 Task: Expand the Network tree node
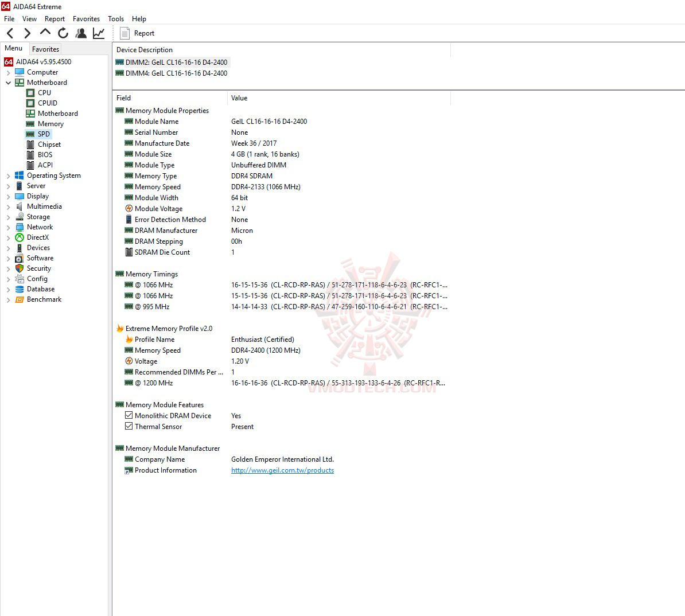(8, 228)
